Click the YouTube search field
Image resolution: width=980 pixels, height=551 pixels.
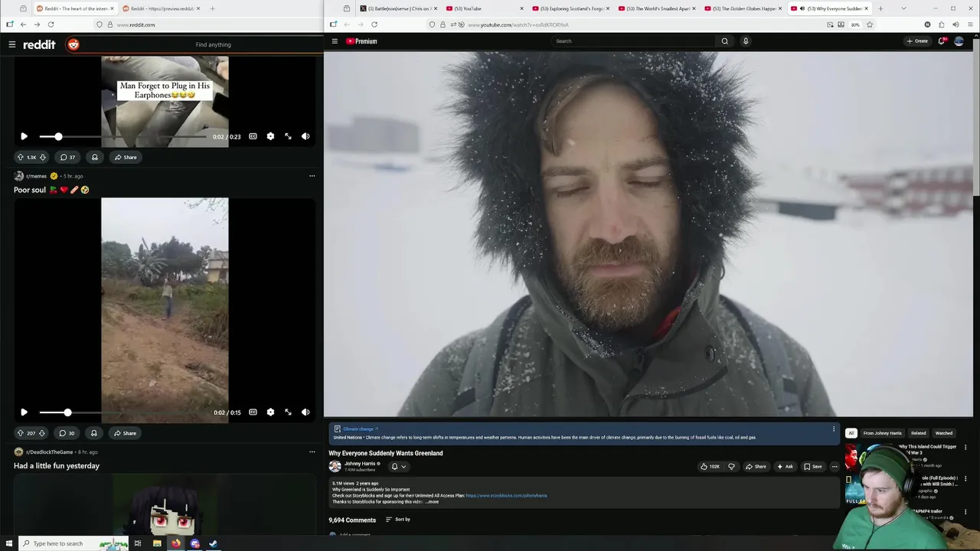pyautogui.click(x=632, y=41)
